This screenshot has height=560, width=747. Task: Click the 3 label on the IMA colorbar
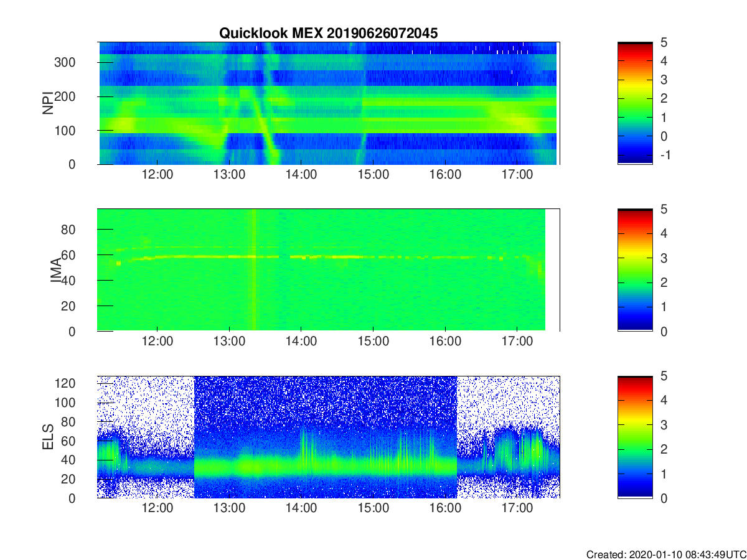pyautogui.click(x=663, y=258)
